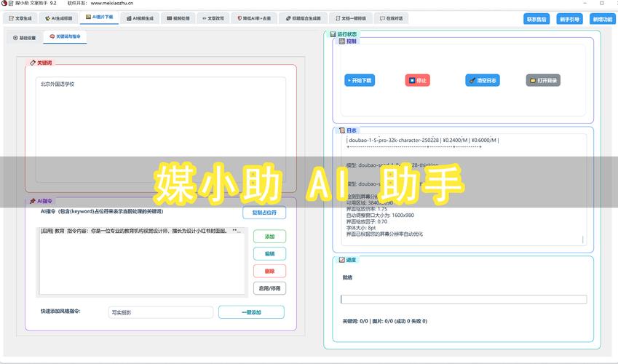Click the AI视频生成 tab's clapboard icon
The image size is (618, 364).
[129, 18]
